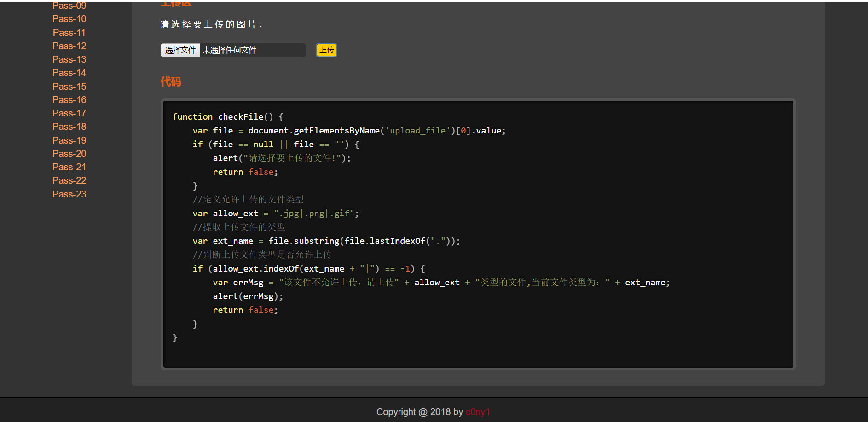Viewport: 868px width, 422px height.
Task: Go to Pass-12 in the sidebar
Action: [69, 46]
